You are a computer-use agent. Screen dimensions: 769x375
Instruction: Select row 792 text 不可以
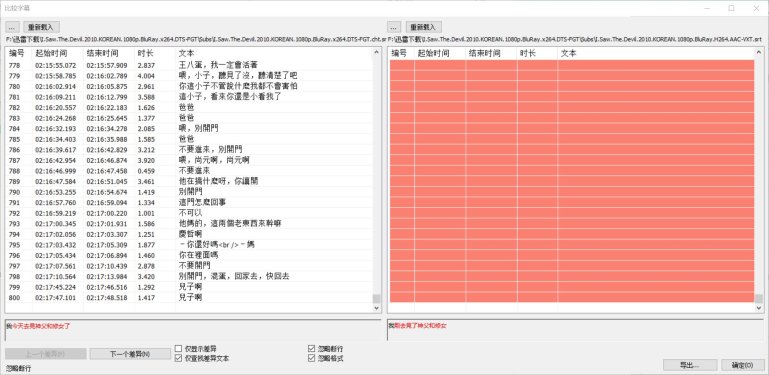tap(191, 212)
